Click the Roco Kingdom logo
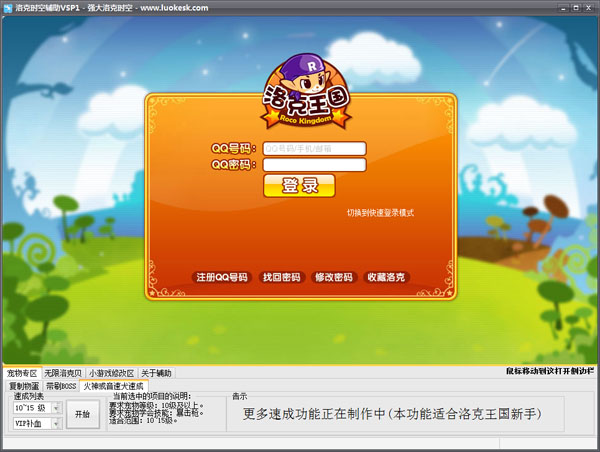This screenshot has width=600, height=452. coord(306,92)
